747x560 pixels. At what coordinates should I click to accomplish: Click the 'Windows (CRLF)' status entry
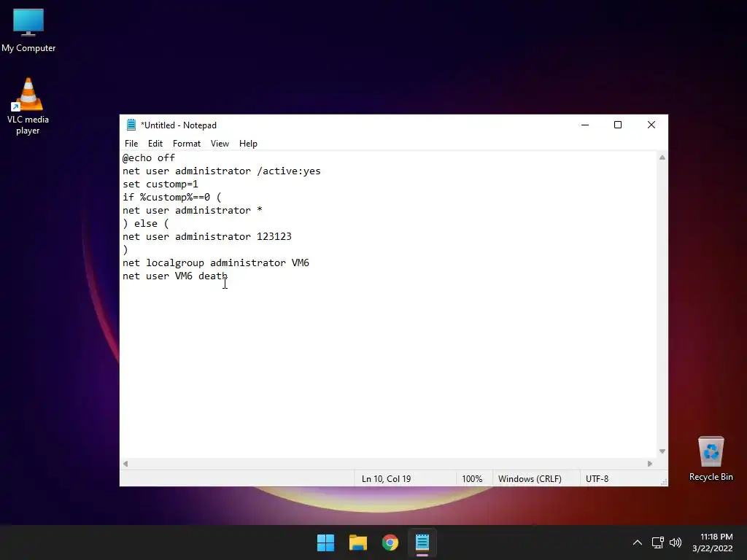(x=530, y=478)
